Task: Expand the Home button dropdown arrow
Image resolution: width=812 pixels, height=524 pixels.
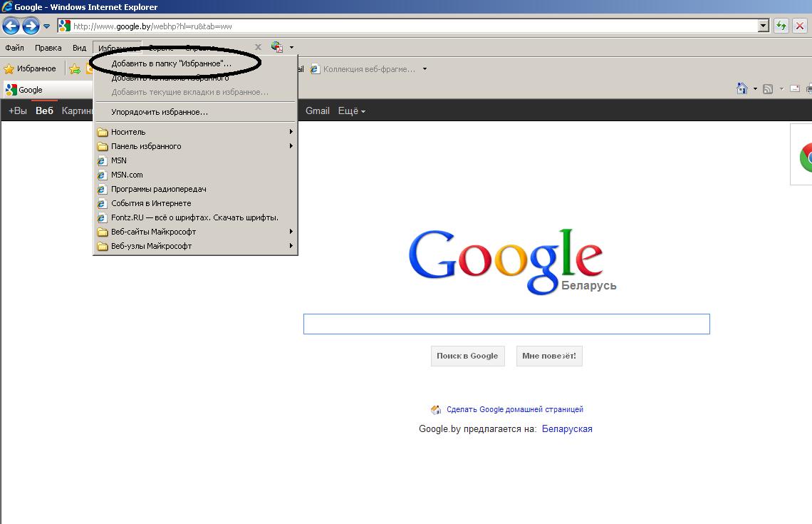Action: click(755, 89)
